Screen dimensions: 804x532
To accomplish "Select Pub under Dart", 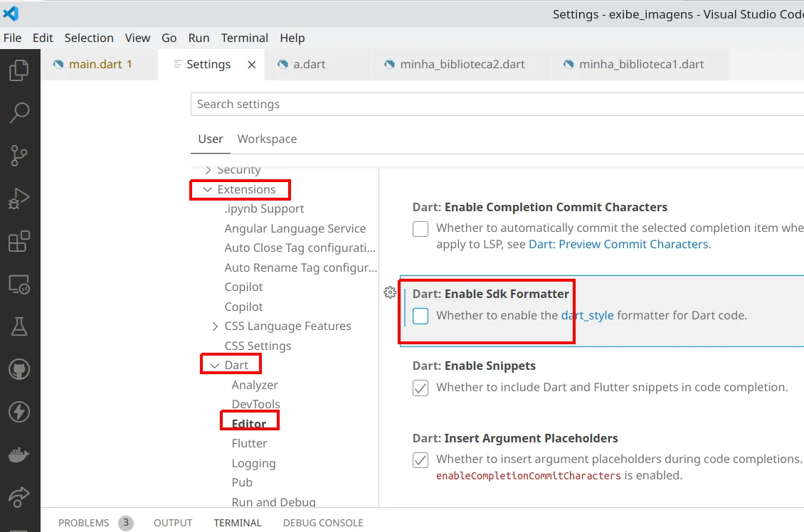I will [x=241, y=483].
